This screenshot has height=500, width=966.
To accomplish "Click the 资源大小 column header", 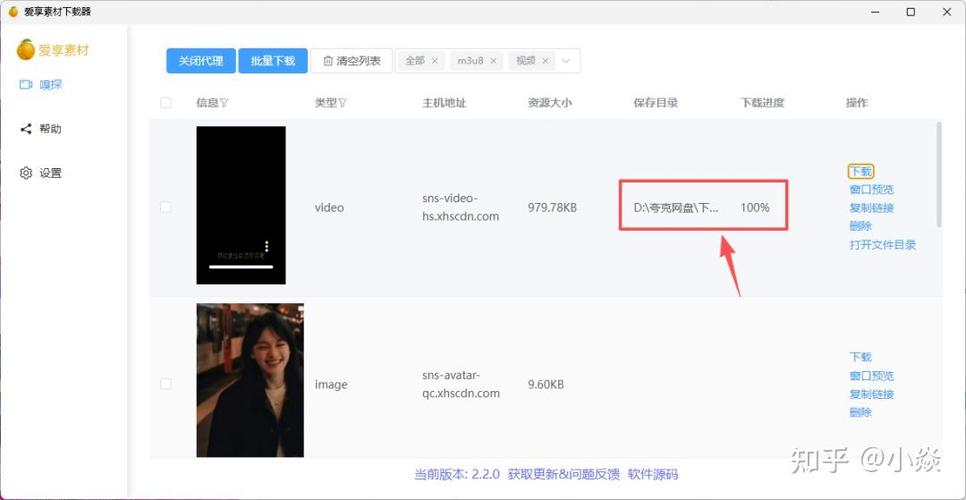I will [550, 103].
